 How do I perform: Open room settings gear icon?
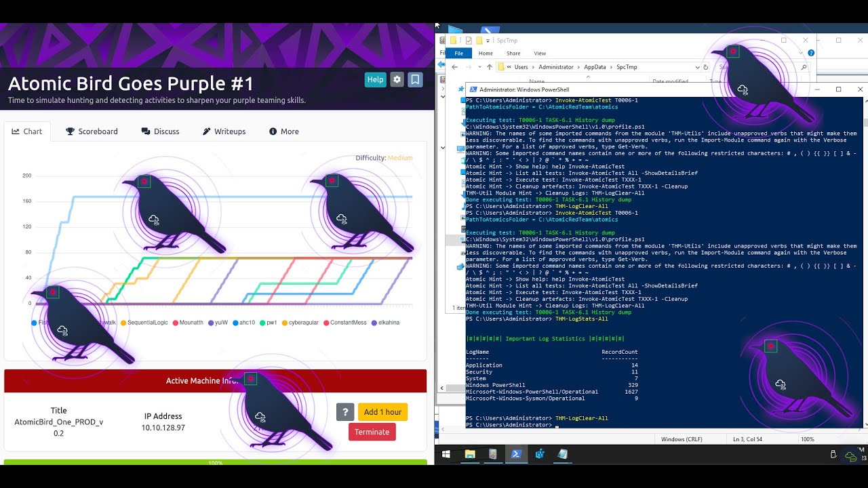397,79
